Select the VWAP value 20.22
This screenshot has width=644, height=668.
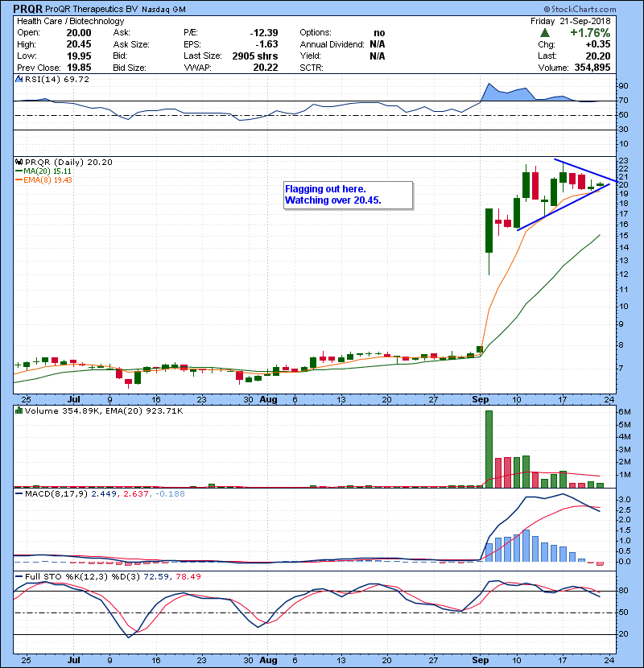coord(266,68)
